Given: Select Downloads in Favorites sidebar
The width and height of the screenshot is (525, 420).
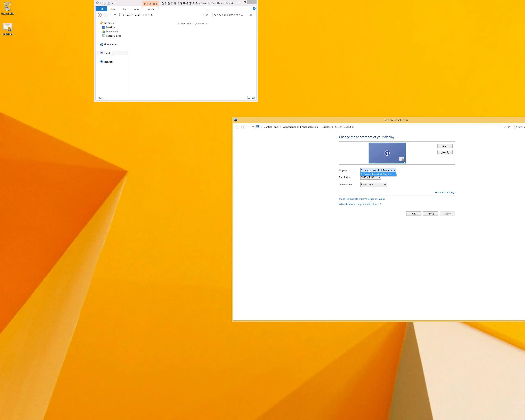Looking at the screenshot, I should [x=112, y=32].
